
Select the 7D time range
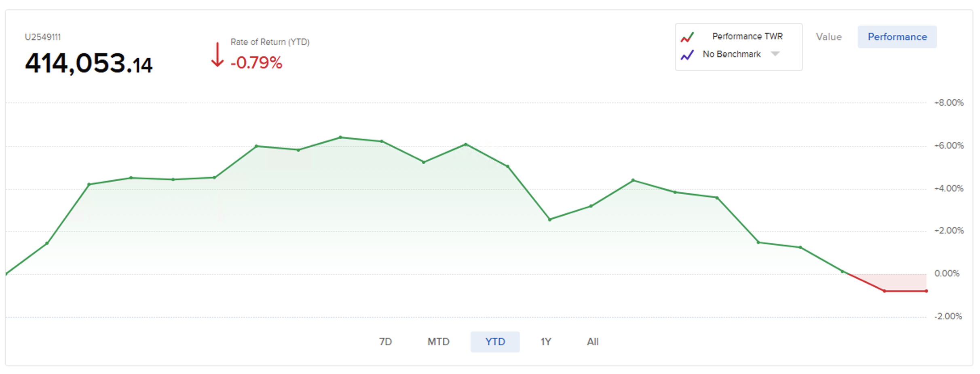[385, 342]
